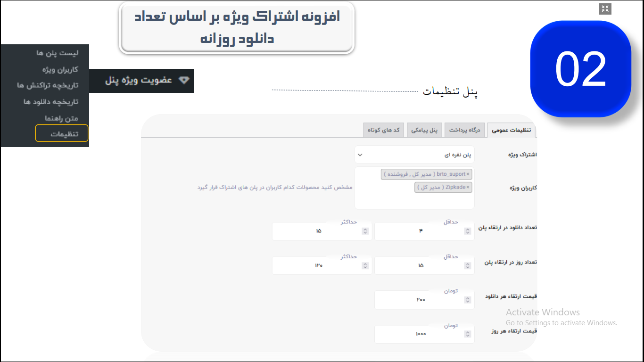Open لیست پلن ها in sidebar menu
The image size is (644, 362).
[x=58, y=53]
